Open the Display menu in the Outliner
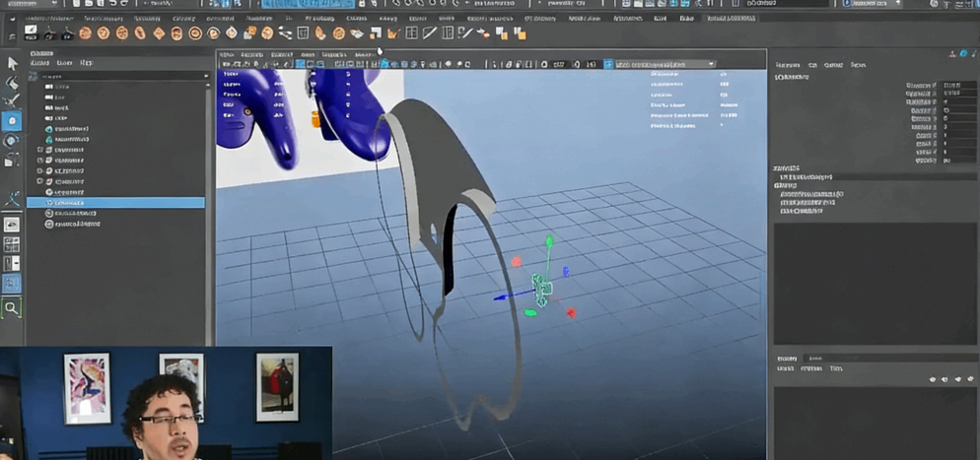 coord(40,63)
